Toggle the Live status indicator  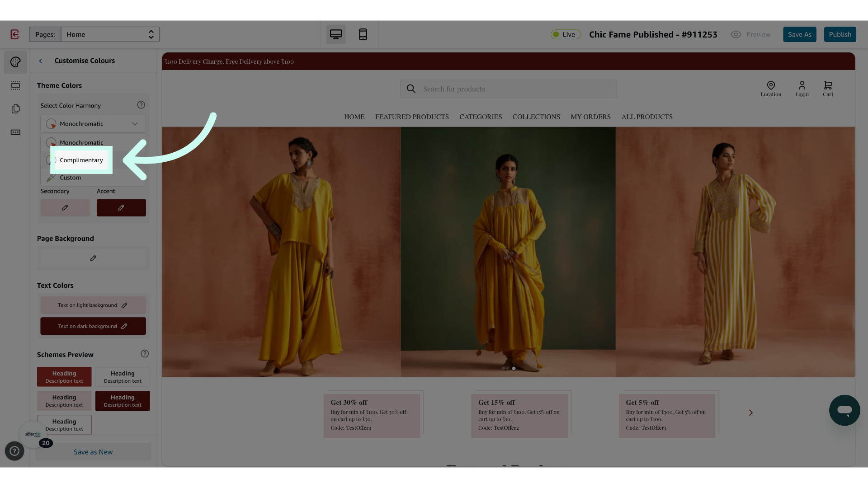point(566,34)
